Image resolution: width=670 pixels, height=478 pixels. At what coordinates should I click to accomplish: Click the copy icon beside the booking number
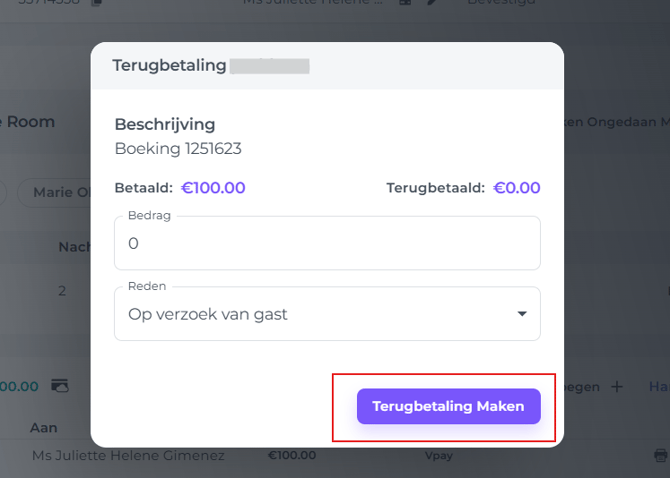click(x=96, y=3)
